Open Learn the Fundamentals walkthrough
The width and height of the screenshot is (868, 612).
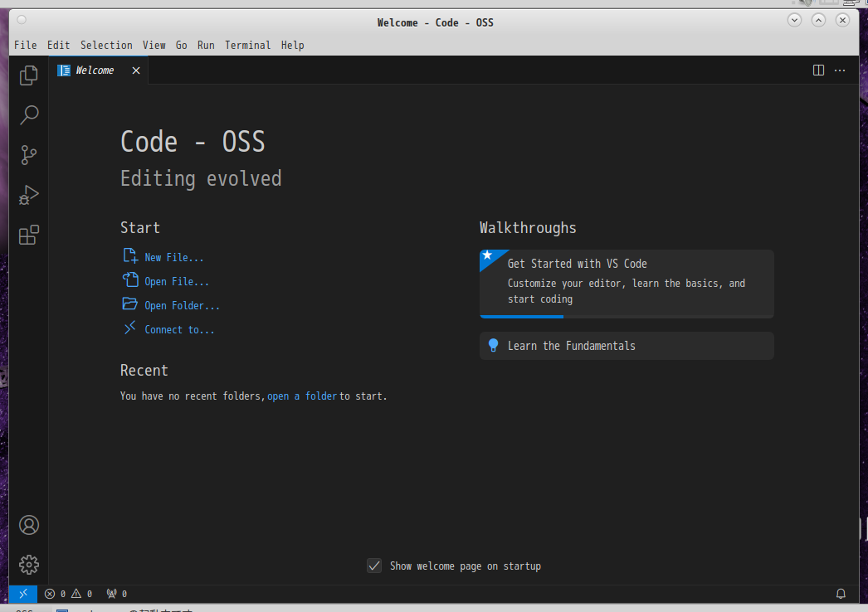[x=627, y=346]
